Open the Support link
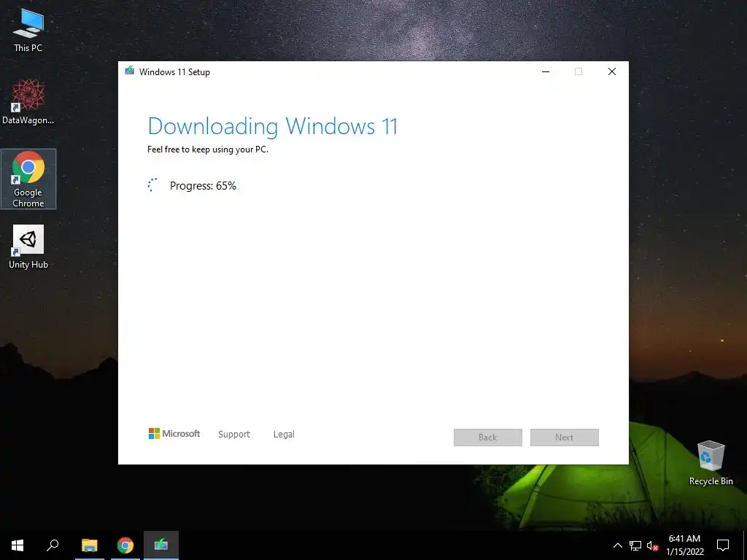 point(234,434)
